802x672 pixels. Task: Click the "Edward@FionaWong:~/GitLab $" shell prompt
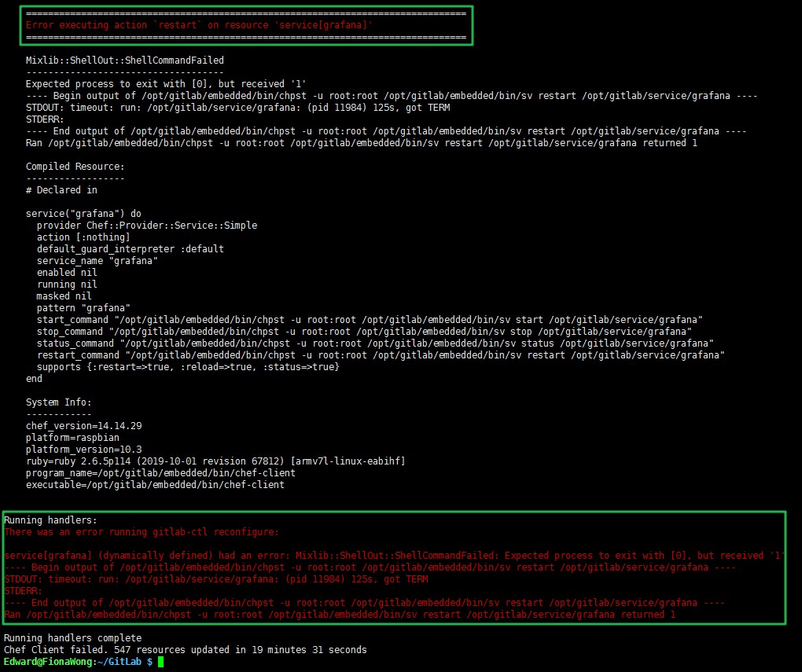click(78, 662)
